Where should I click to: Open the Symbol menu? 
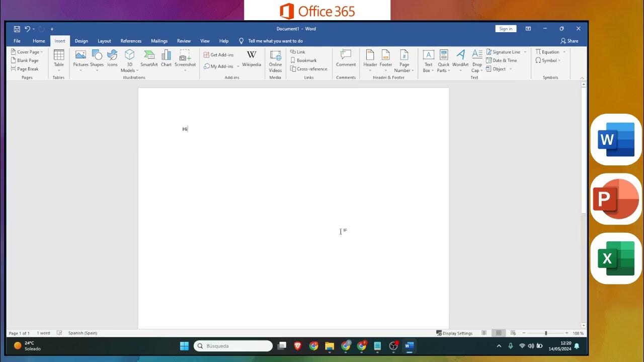[548, 60]
